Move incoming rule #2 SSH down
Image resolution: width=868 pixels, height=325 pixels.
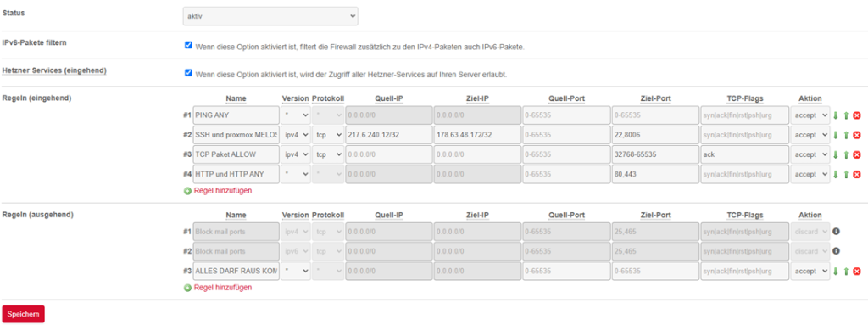(x=836, y=135)
